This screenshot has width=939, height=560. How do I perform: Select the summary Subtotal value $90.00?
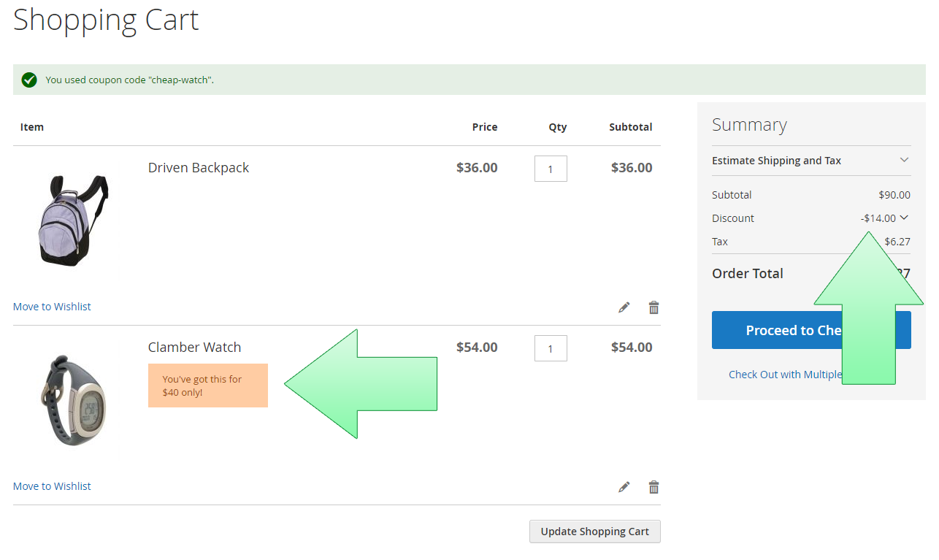(894, 195)
